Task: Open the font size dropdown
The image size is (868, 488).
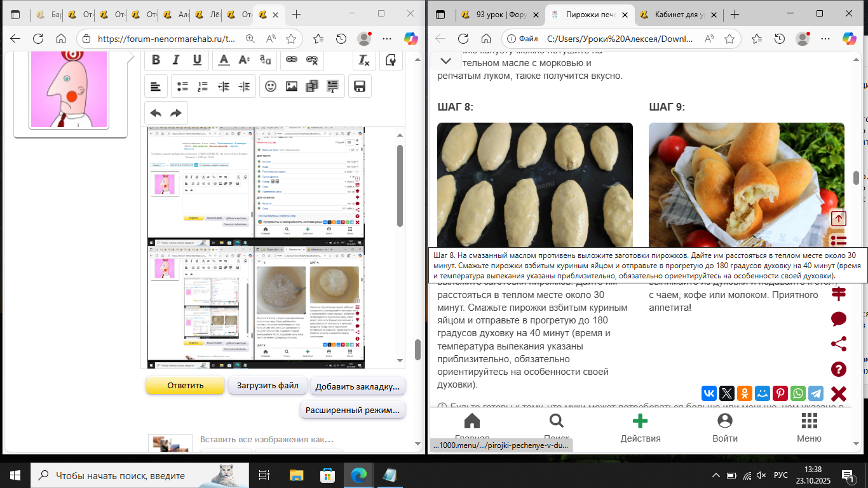Action: click(244, 60)
